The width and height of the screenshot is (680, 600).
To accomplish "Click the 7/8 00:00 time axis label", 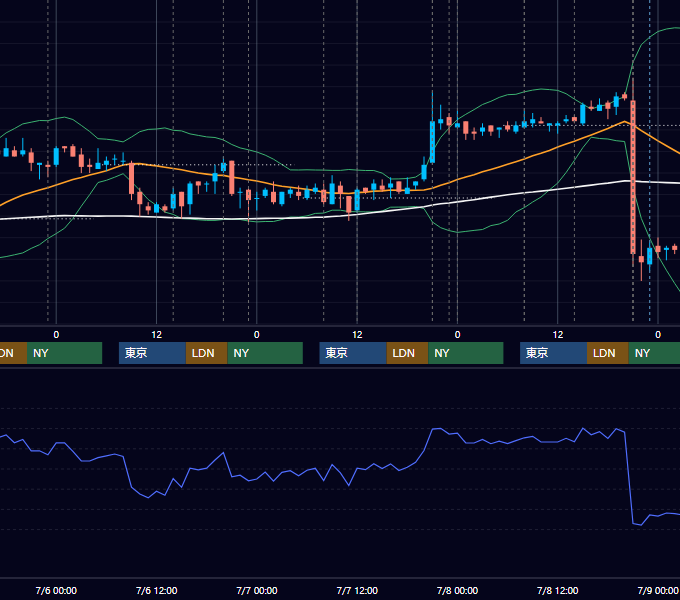I will click(457, 590).
